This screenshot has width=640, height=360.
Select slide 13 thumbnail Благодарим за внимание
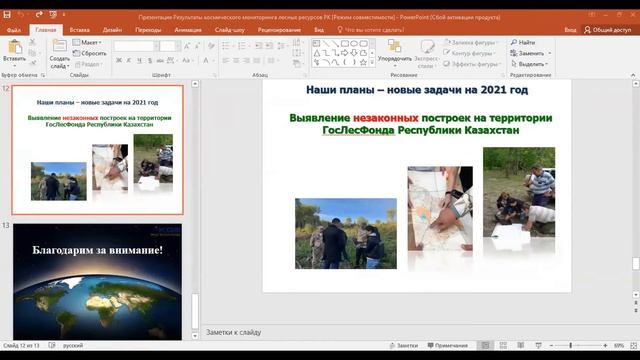pyautogui.click(x=98, y=282)
